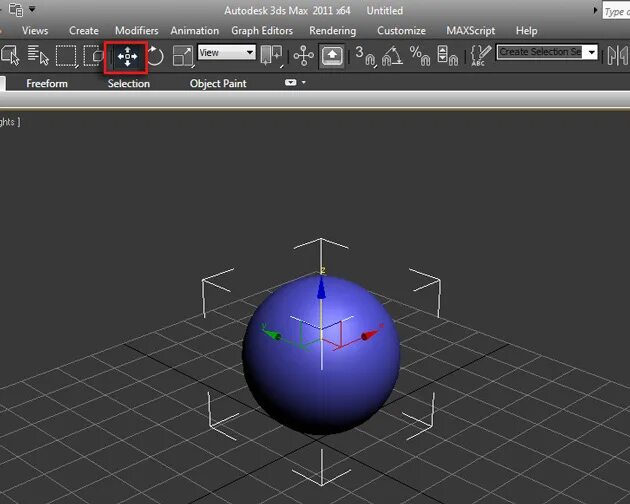Screen dimensions: 630x504
Task: Activate the Select and Move tool
Action: coord(127,56)
